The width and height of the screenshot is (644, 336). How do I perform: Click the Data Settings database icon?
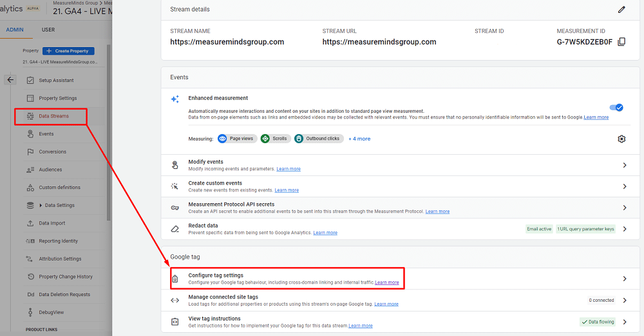30,205
